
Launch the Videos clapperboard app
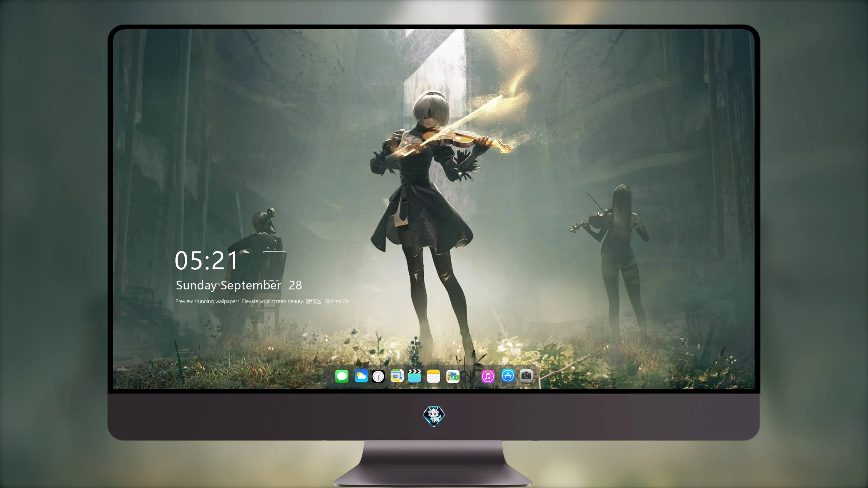click(415, 376)
